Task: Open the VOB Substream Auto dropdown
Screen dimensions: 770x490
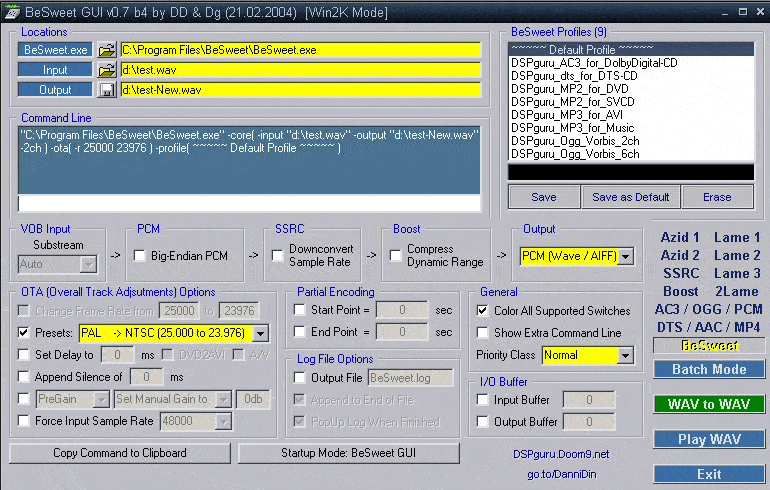Action: click(88, 264)
